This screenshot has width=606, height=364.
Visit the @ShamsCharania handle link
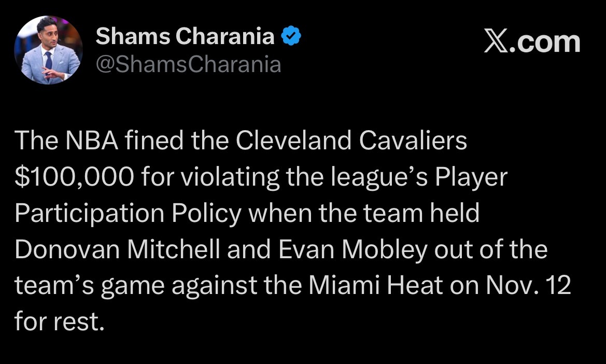coord(188,64)
